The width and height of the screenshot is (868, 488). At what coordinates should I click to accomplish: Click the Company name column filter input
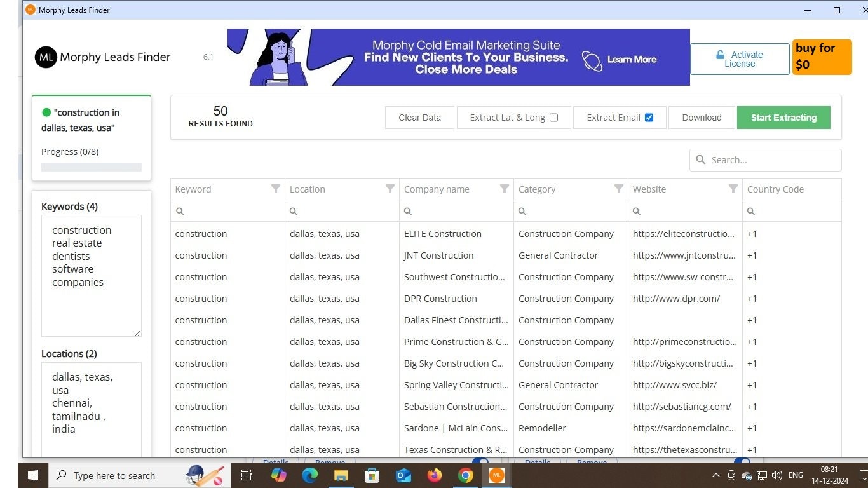click(456, 211)
